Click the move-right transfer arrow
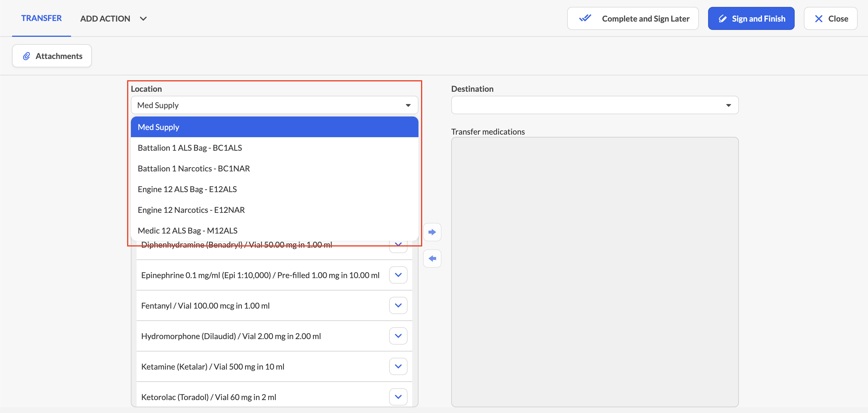Image resolution: width=868 pixels, height=413 pixels. click(432, 232)
